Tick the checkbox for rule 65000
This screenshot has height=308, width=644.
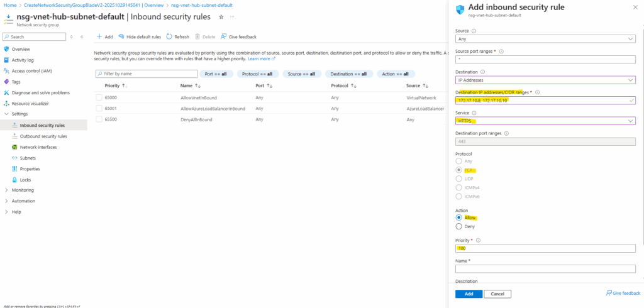pyautogui.click(x=99, y=97)
